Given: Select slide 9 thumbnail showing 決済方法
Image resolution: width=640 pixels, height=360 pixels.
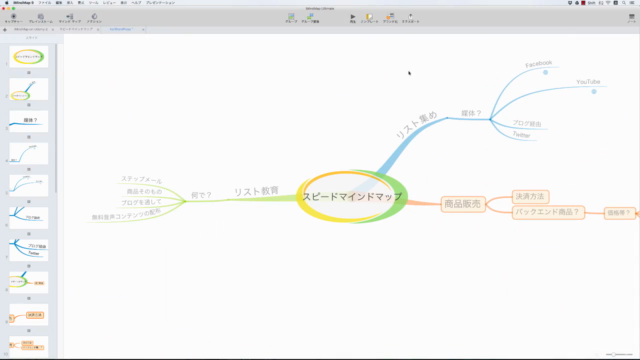Looking at the screenshot, I should tap(29, 315).
